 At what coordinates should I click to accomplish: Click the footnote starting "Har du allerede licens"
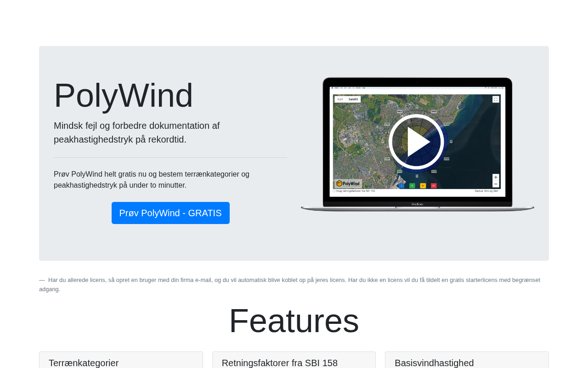click(289, 284)
